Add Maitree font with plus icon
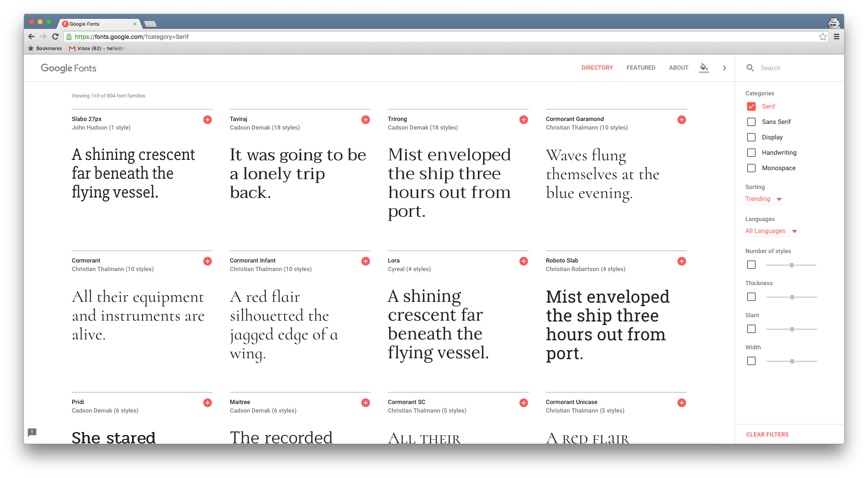 click(366, 403)
